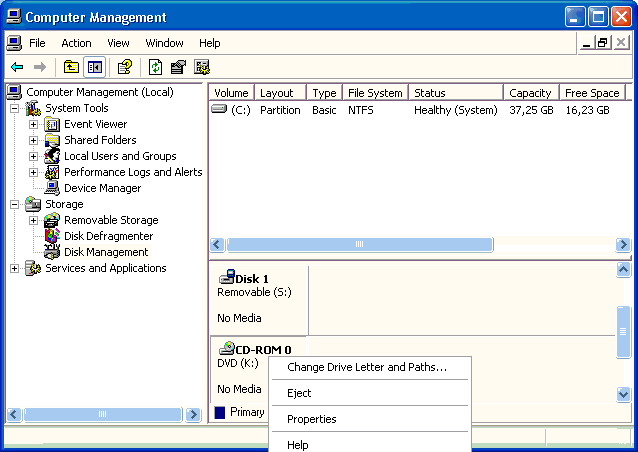638x452 pixels.
Task: Open the File menu
Action: point(37,43)
